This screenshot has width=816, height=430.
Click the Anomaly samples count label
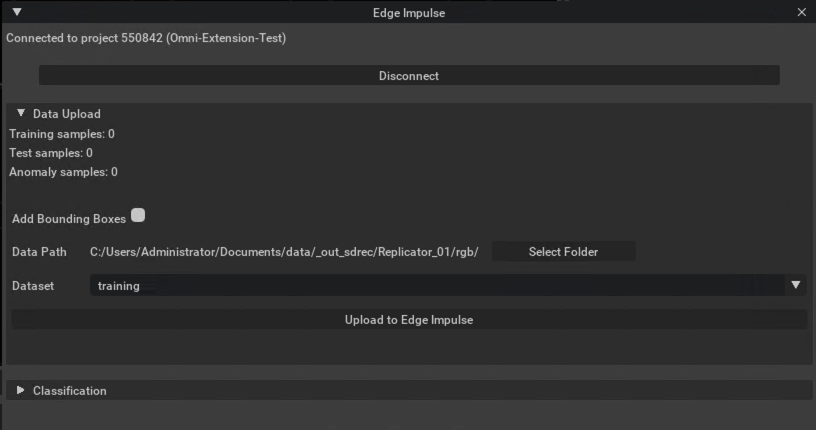click(63, 172)
